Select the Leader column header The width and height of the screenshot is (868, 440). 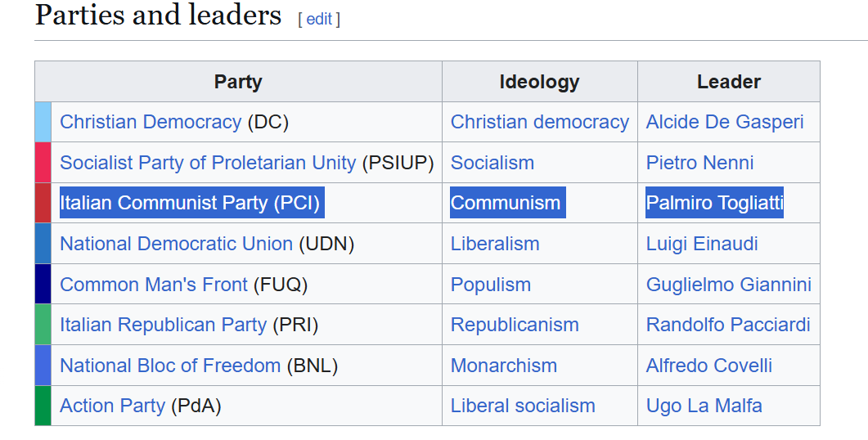tap(728, 82)
